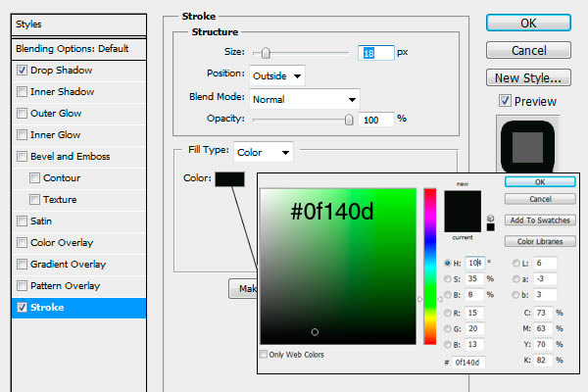Screen dimensions: 588x392
Task: Expand the Fill Type dropdown
Action: [263, 152]
